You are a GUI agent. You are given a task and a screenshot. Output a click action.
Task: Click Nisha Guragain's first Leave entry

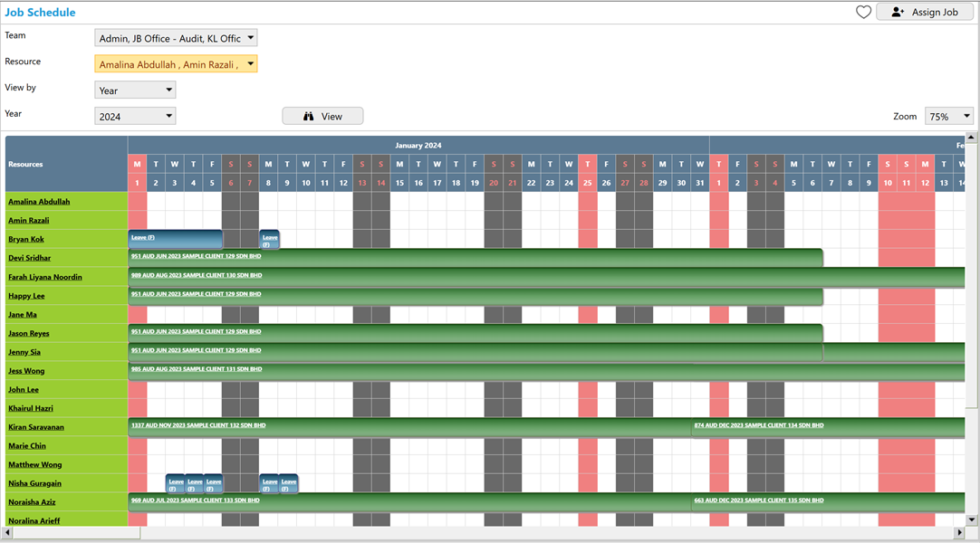(174, 482)
